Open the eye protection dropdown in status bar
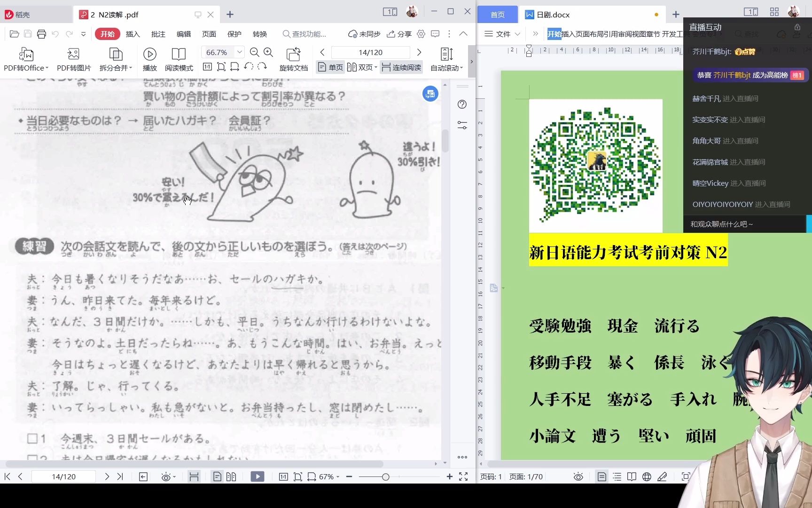Image resolution: width=812 pixels, height=508 pixels. click(168, 477)
